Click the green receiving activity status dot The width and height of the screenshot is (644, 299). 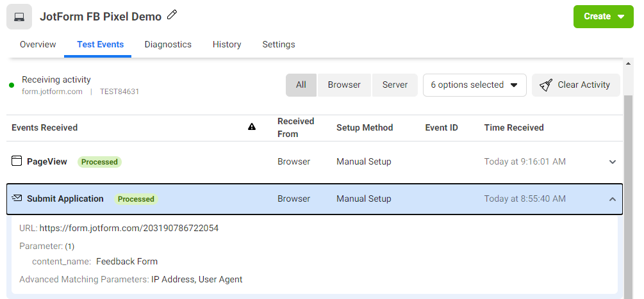[12, 85]
